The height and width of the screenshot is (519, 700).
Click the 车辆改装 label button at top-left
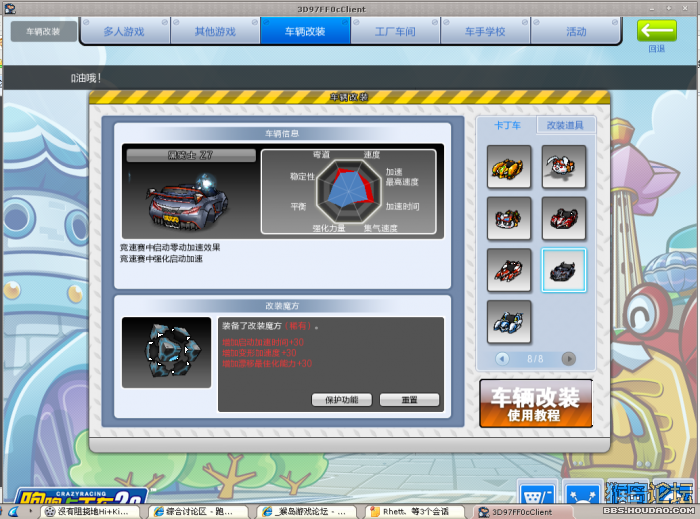pyautogui.click(x=43, y=32)
